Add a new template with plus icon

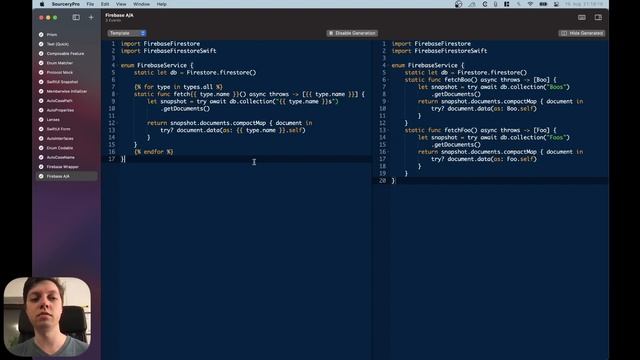(91, 18)
